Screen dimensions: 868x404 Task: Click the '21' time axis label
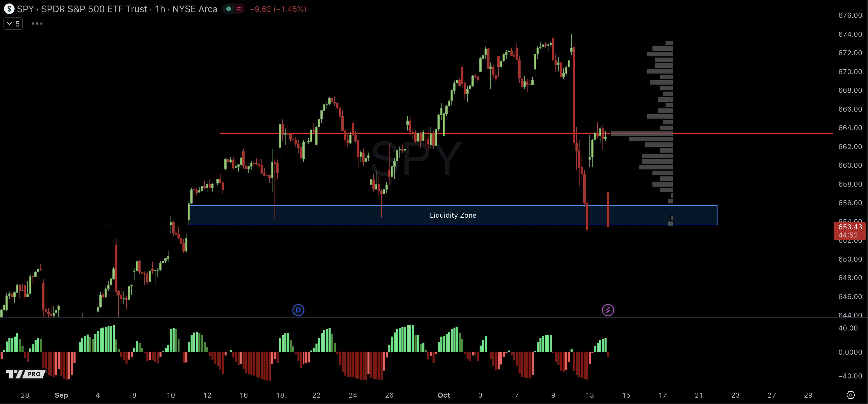pos(699,395)
